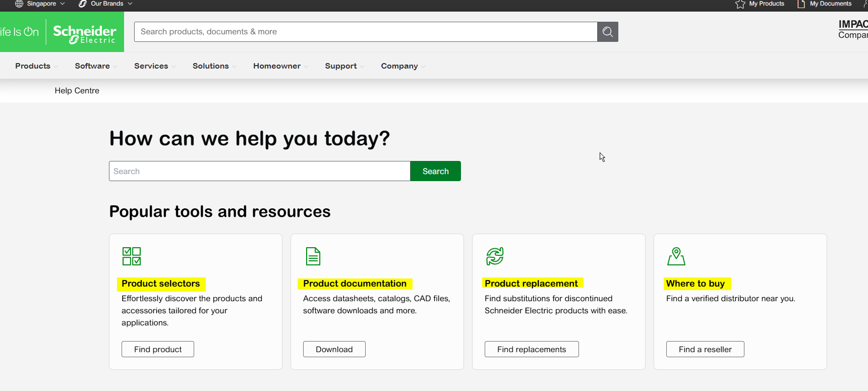Open the My Products link

767,4
